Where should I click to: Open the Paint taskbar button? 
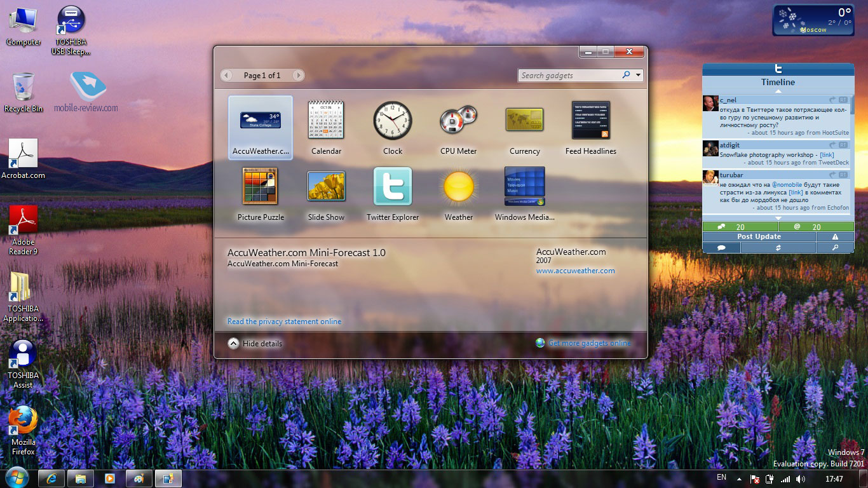point(139,478)
